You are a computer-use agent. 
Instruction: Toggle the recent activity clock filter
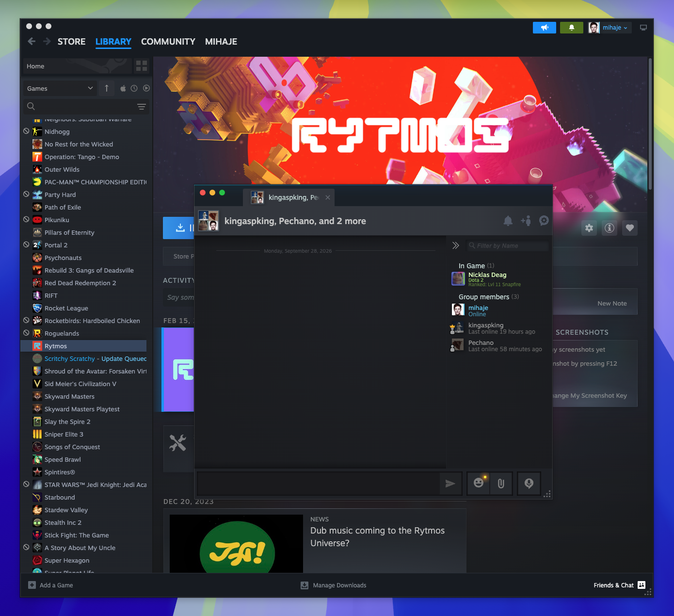pyautogui.click(x=134, y=88)
